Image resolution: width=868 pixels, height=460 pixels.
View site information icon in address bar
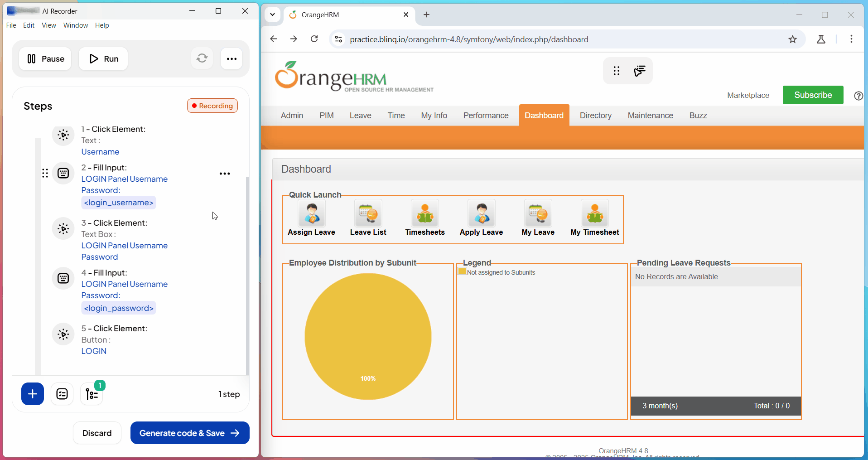(x=338, y=39)
